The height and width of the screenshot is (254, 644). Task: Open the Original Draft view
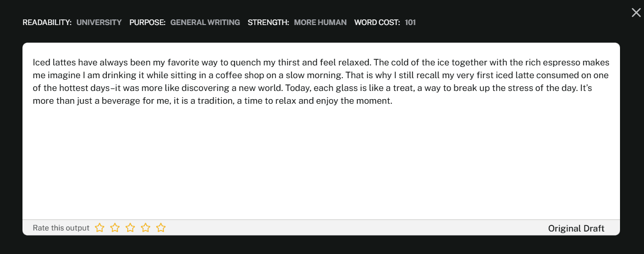tap(576, 228)
